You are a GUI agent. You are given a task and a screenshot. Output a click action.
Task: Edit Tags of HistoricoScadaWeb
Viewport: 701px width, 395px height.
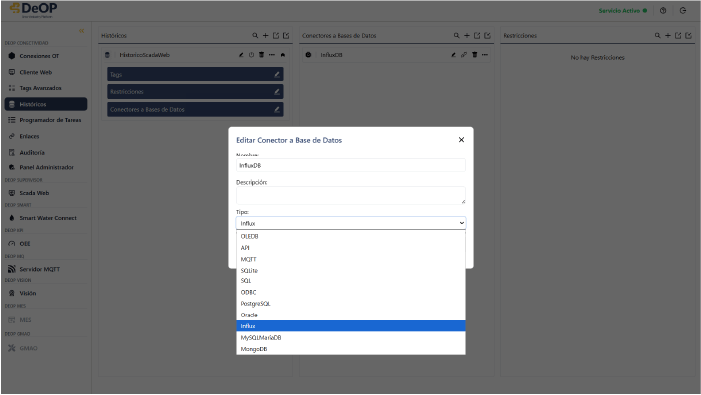(277, 75)
